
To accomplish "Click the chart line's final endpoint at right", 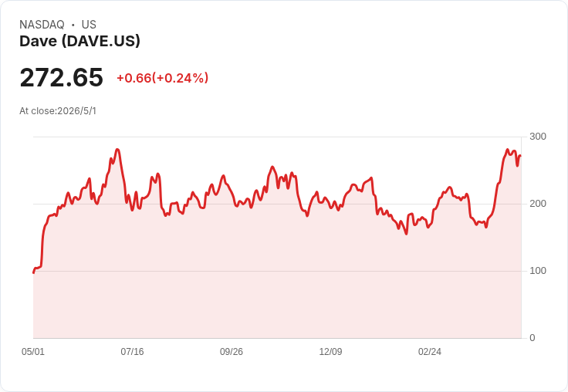I will (521, 156).
